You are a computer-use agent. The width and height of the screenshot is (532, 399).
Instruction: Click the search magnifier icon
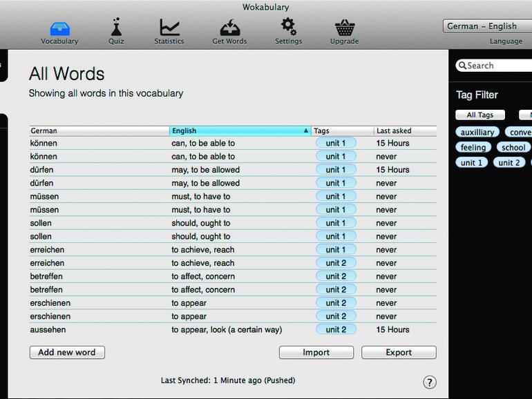coord(462,65)
